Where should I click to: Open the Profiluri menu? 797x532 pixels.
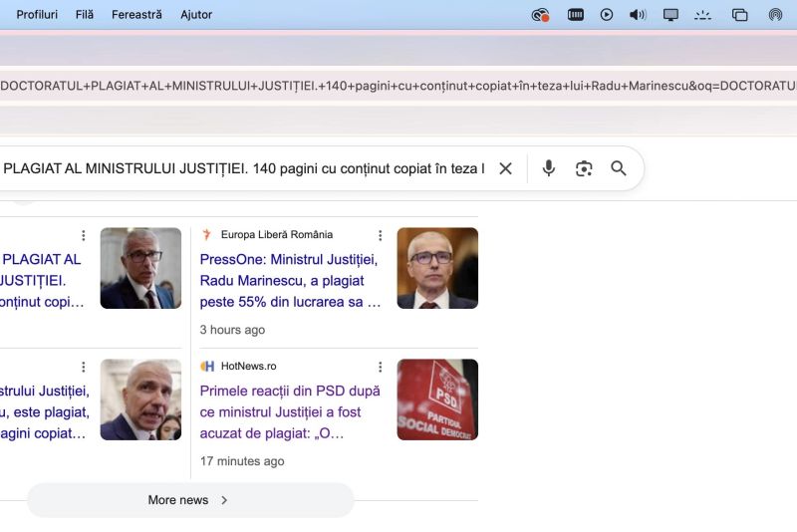[x=37, y=15]
